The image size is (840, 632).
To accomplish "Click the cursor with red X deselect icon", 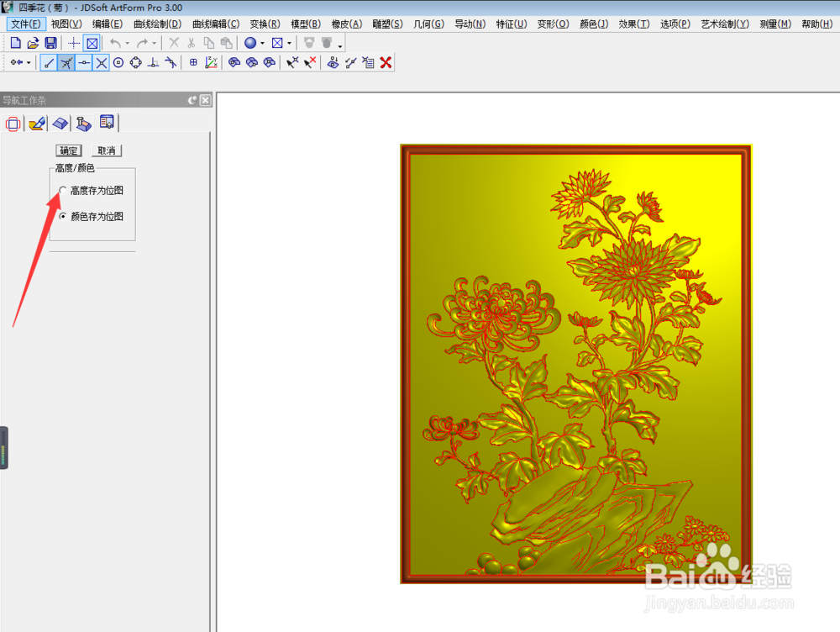I will pyautogui.click(x=310, y=63).
